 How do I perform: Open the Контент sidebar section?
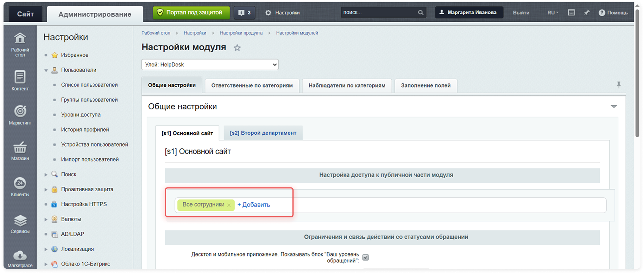(x=20, y=81)
